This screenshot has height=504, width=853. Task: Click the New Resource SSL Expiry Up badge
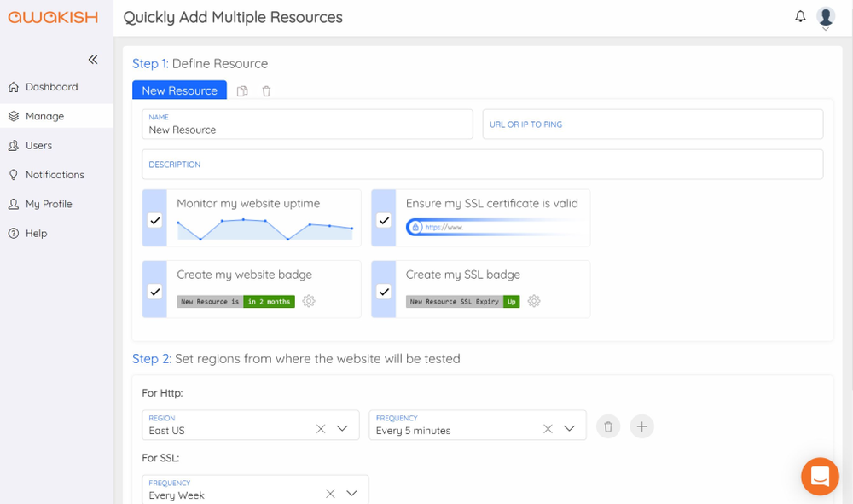462,302
